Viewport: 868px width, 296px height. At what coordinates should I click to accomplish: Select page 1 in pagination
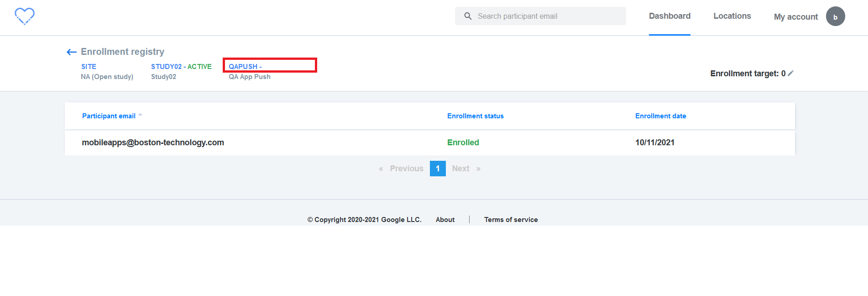pos(438,169)
